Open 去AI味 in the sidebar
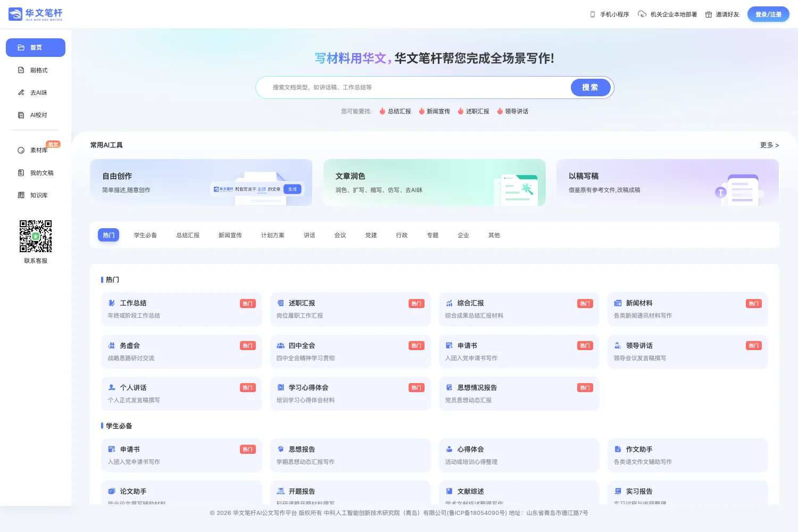This screenshot has width=798, height=532. click(x=36, y=93)
